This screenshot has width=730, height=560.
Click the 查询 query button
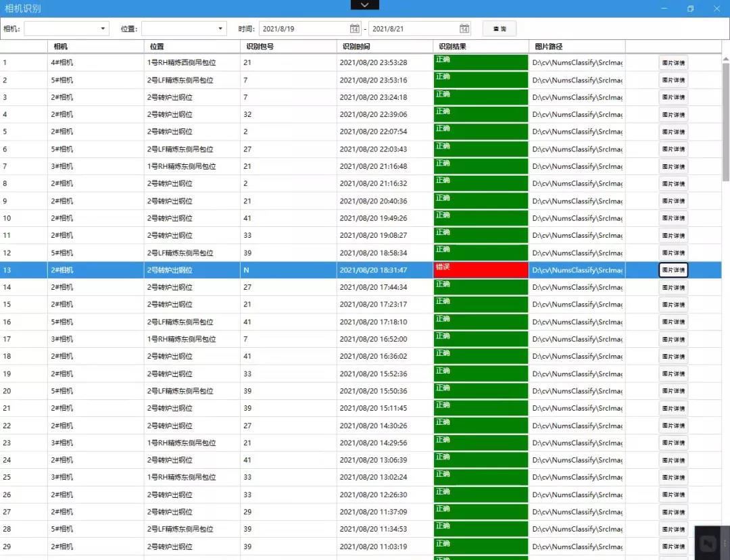(x=500, y=29)
